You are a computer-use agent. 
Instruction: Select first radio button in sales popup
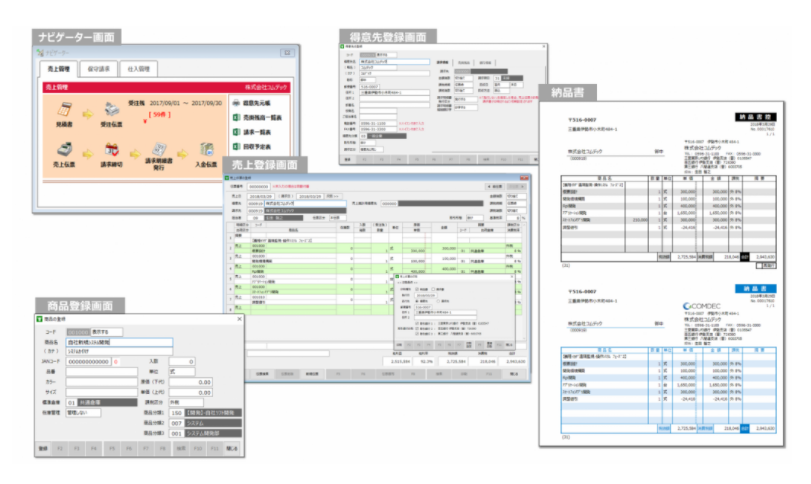[x=417, y=301]
